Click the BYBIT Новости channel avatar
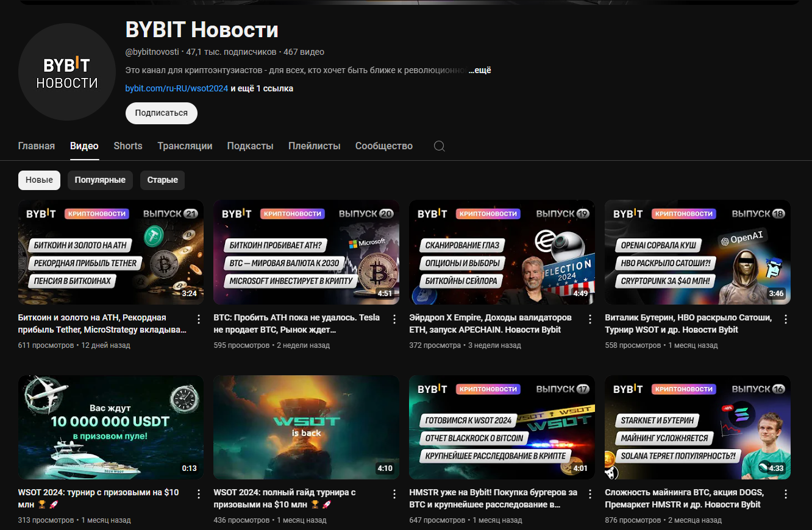This screenshot has height=530, width=812. coord(66,72)
